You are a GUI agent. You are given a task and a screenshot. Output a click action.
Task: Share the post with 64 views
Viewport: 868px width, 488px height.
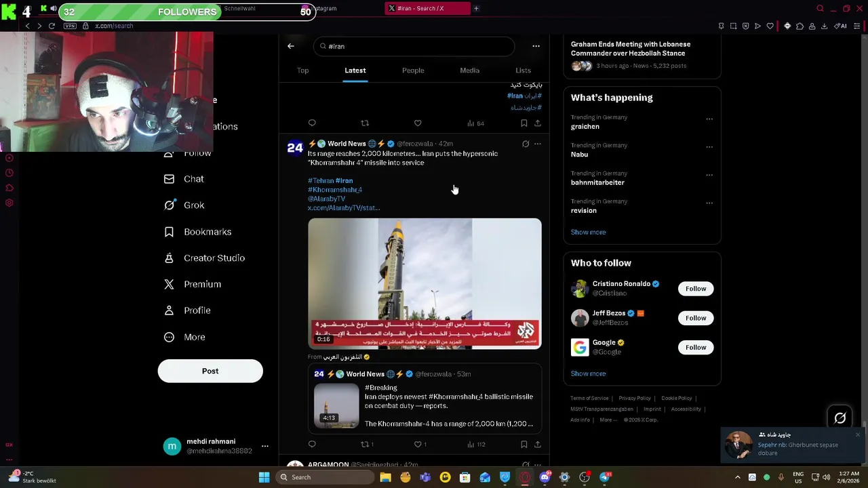538,123
